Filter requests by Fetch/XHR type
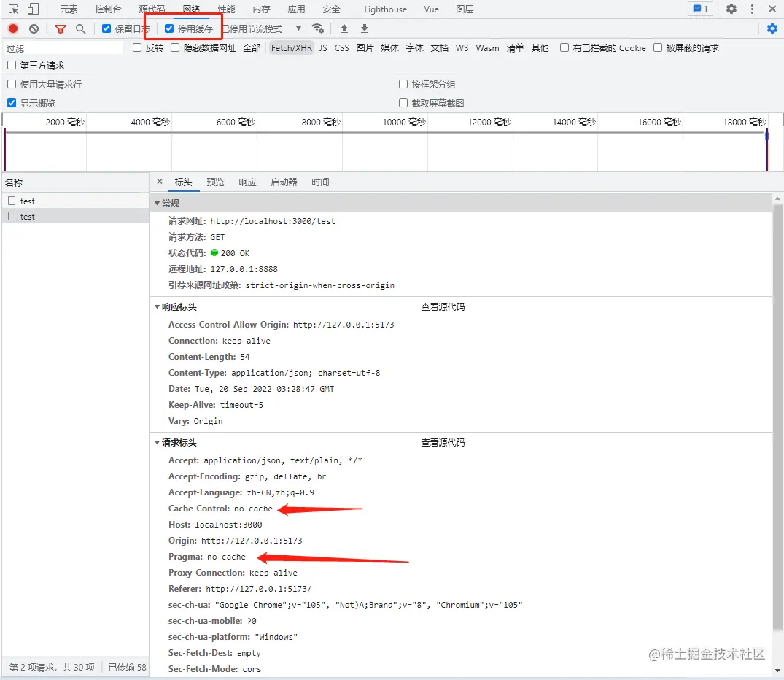784x680 pixels. 292,47
